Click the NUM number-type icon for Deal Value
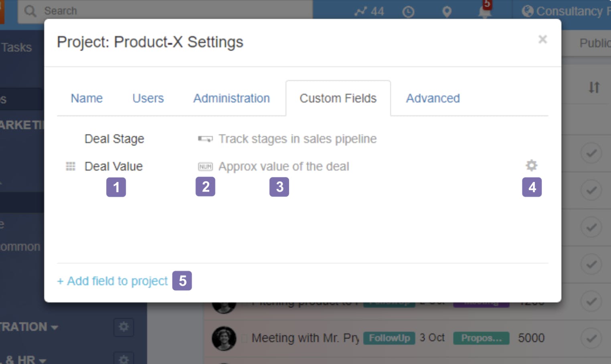 (205, 166)
